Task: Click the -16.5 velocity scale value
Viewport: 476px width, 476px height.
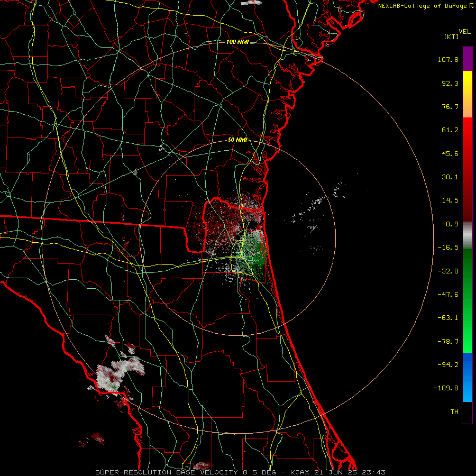Action: pyautogui.click(x=448, y=248)
